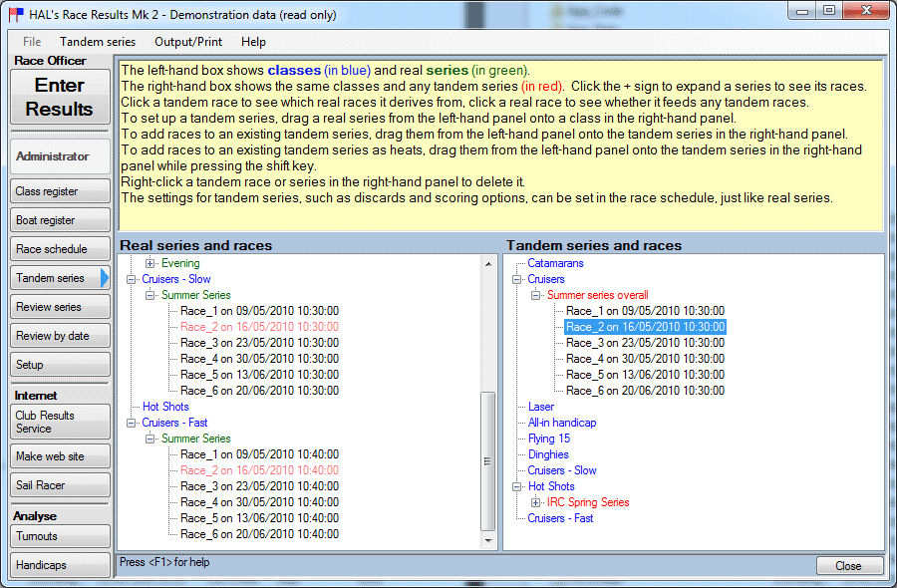This screenshot has width=897, height=588.
Task: Select the Evening series item
Action: pos(180,263)
